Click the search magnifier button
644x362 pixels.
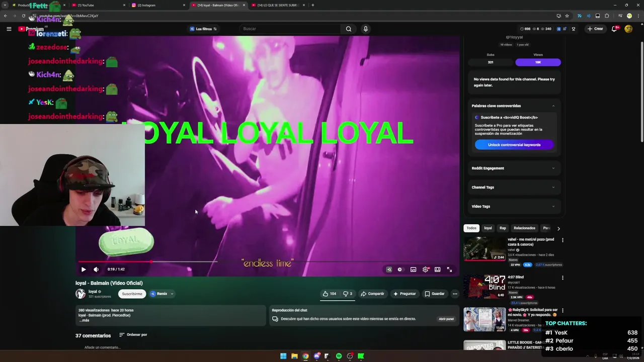[348, 29]
